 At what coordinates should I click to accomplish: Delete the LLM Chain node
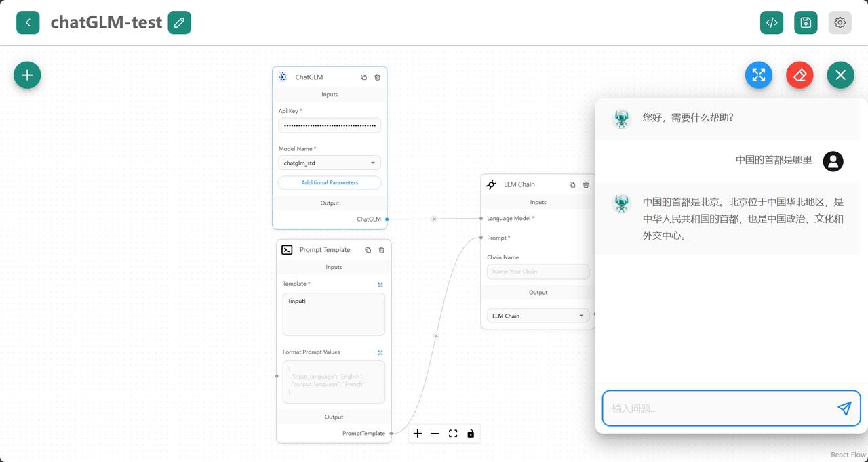pyautogui.click(x=586, y=184)
